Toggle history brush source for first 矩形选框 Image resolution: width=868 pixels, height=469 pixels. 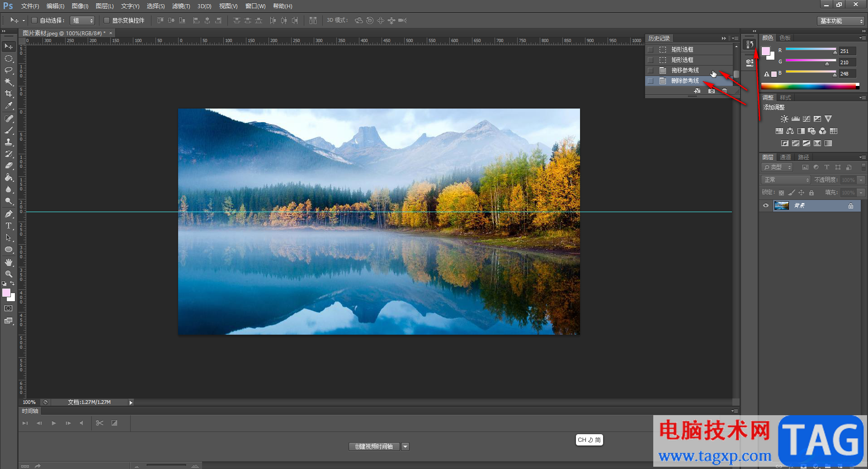(x=651, y=49)
